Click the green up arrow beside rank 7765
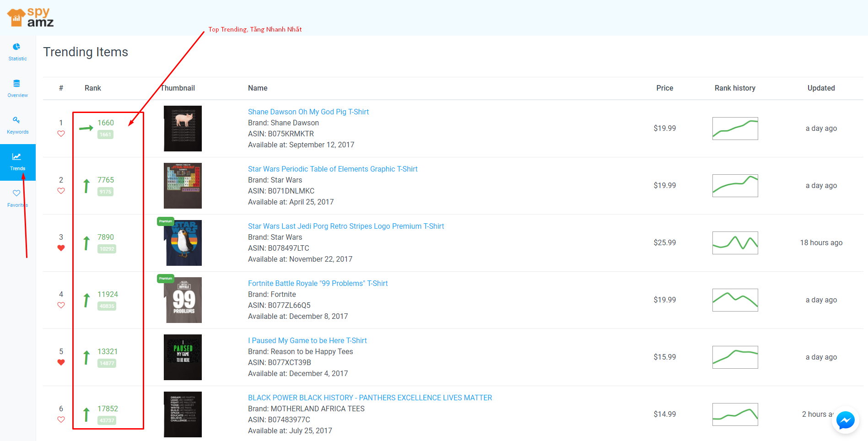 [86, 186]
